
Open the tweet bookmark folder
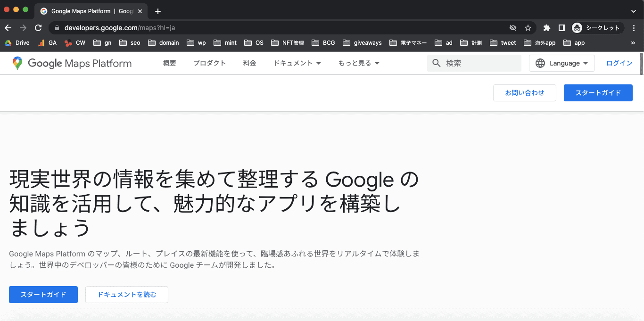(x=503, y=43)
